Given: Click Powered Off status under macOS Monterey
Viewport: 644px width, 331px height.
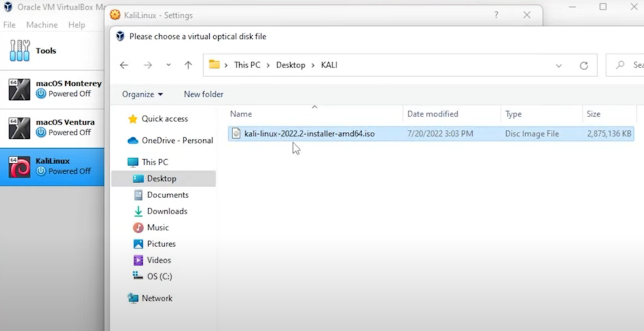Looking at the screenshot, I should 70,94.
